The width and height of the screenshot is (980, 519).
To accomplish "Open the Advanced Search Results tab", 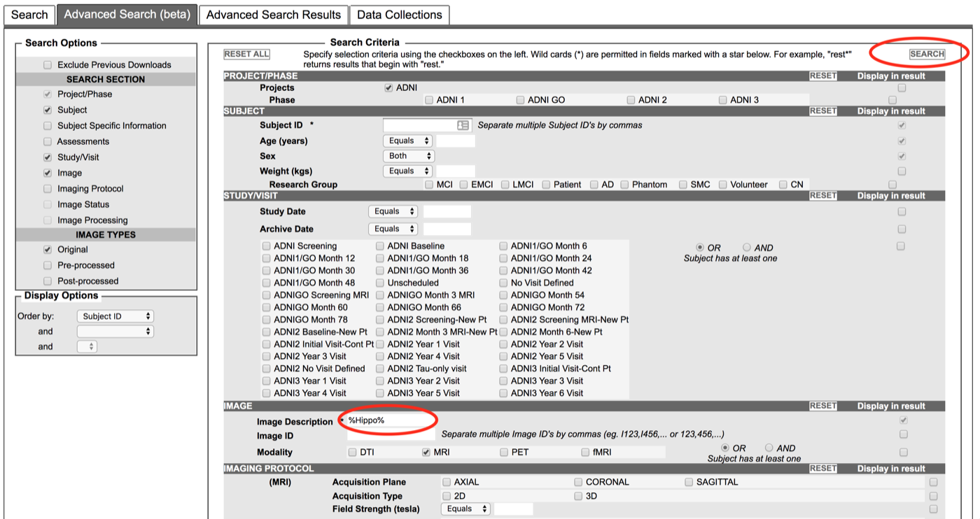I will click(x=274, y=15).
